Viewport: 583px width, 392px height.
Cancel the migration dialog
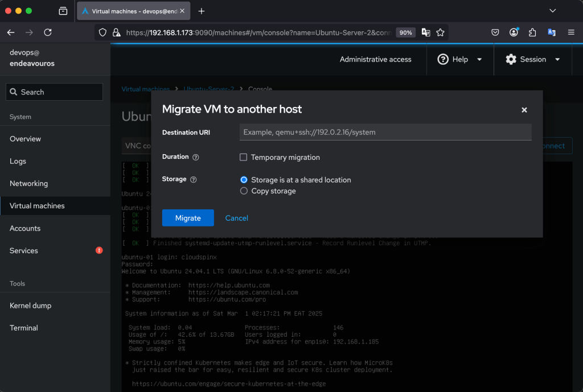click(x=236, y=218)
